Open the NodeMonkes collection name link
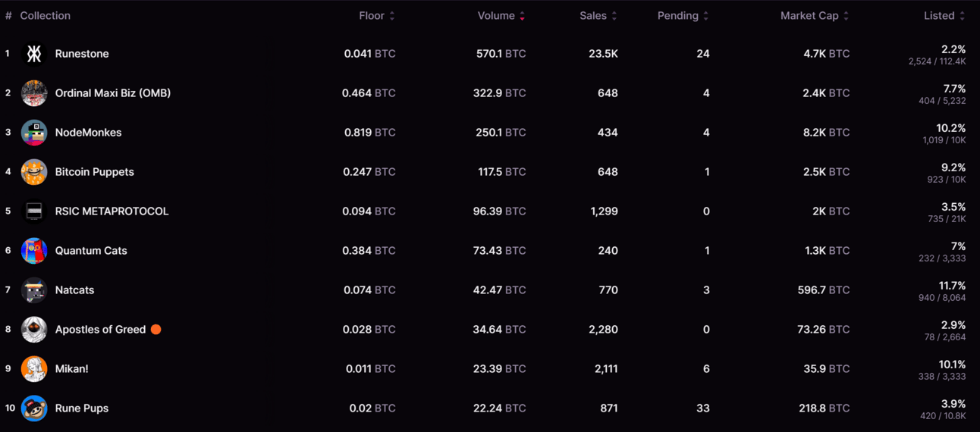The width and height of the screenshot is (980, 432). point(88,133)
